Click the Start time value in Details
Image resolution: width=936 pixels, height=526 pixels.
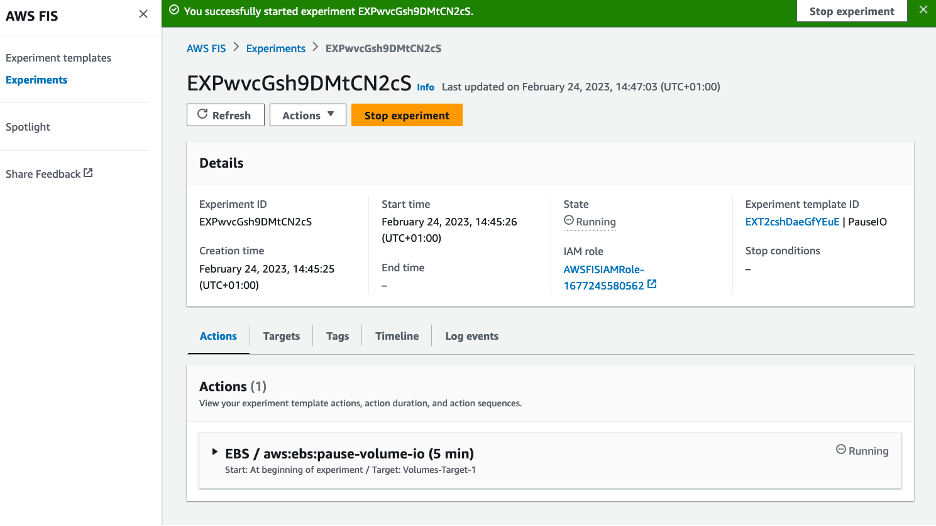[449, 230]
